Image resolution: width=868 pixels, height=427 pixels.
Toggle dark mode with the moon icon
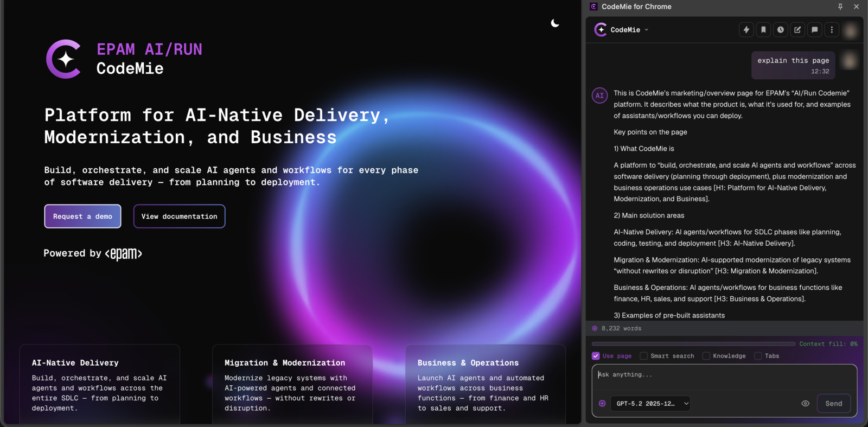555,23
